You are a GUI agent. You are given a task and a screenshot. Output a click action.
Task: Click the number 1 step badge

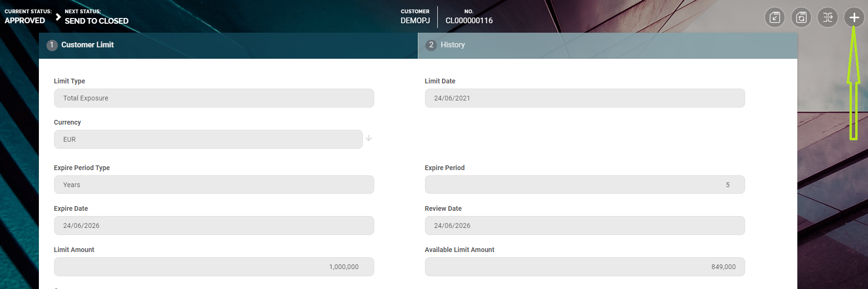(52, 45)
